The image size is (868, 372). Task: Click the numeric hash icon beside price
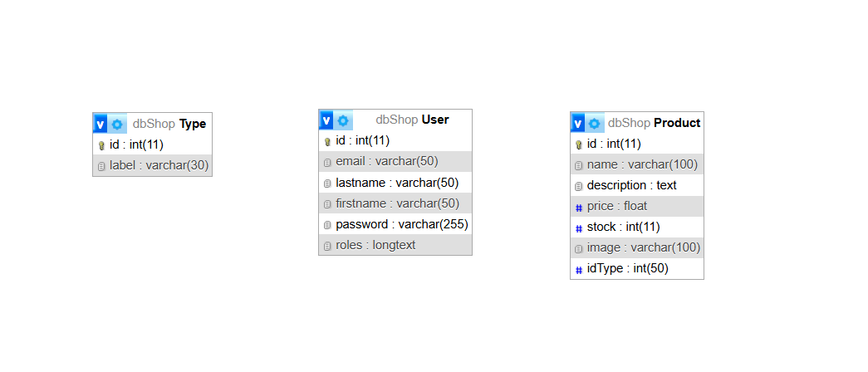(579, 207)
